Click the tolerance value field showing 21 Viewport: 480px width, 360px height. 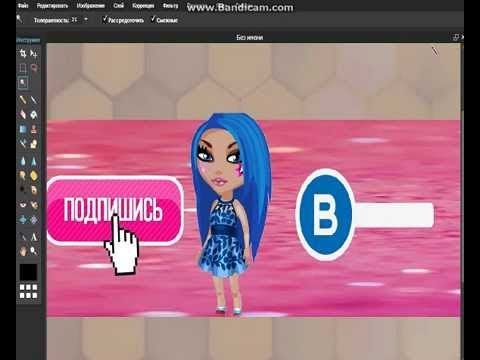(75, 20)
